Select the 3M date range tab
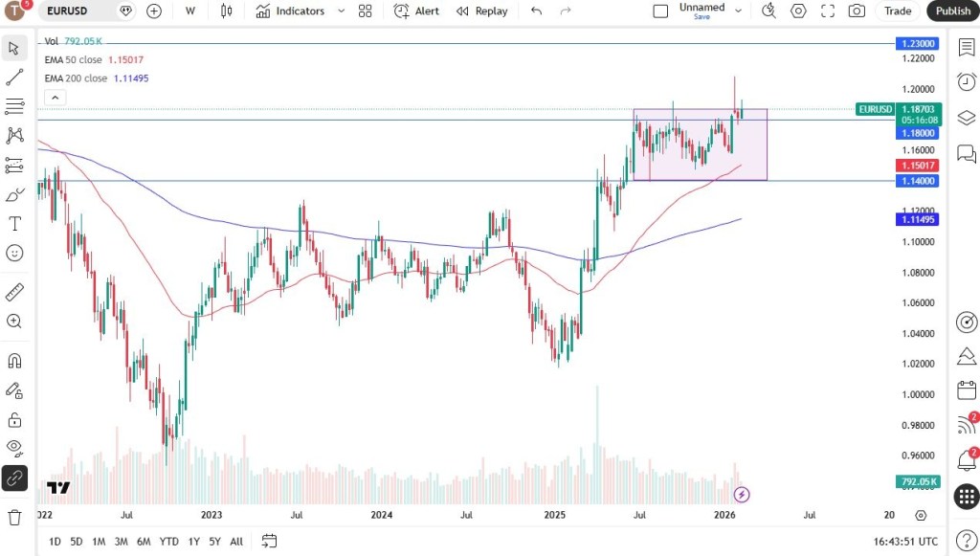Screen dimensions: 980x556 point(122,542)
